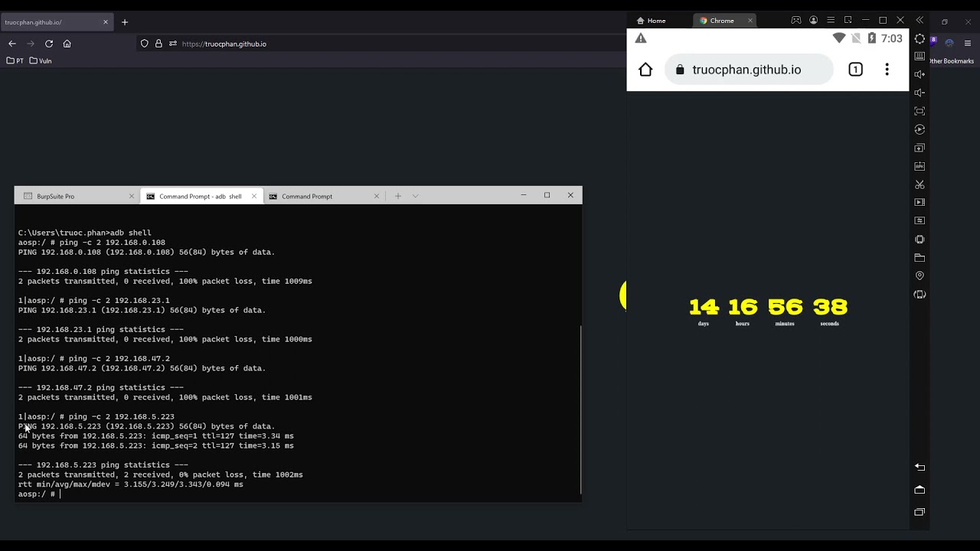Screen dimensions: 980x551
Task: Add a new terminal tab
Action: [x=398, y=196]
